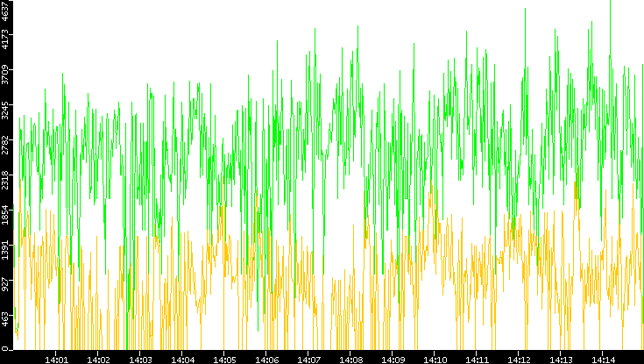Screen dimensions: 644x364
Task: Click the 14:03 time axis label
Action: coord(140,360)
